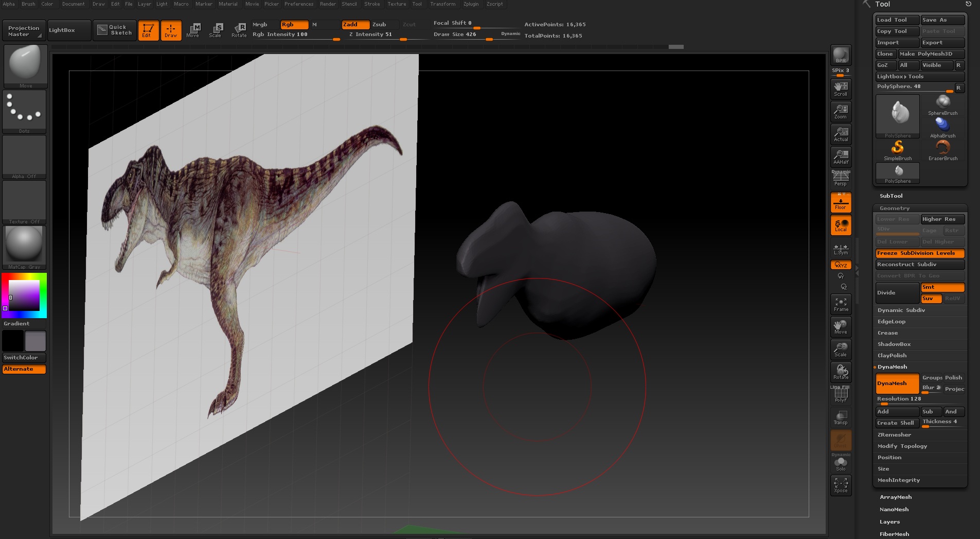980x539 pixels.
Task: Click the Zoom canvas icon
Action: [x=841, y=111]
